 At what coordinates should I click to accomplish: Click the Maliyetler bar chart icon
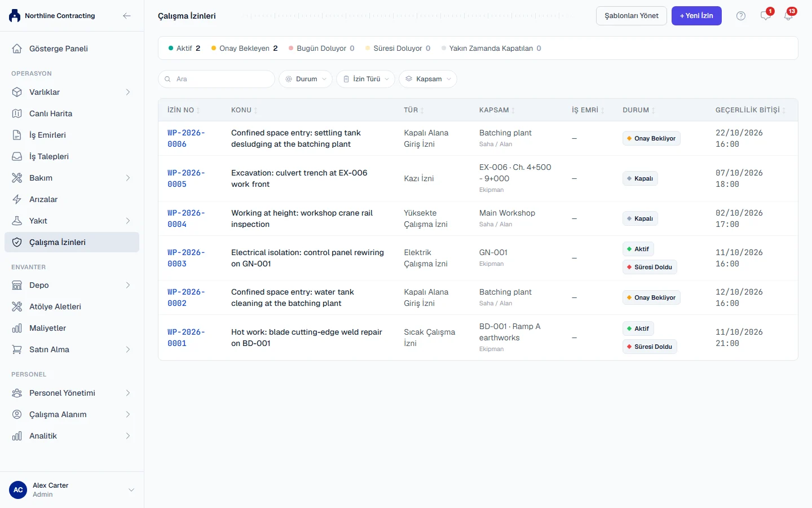coord(17,328)
